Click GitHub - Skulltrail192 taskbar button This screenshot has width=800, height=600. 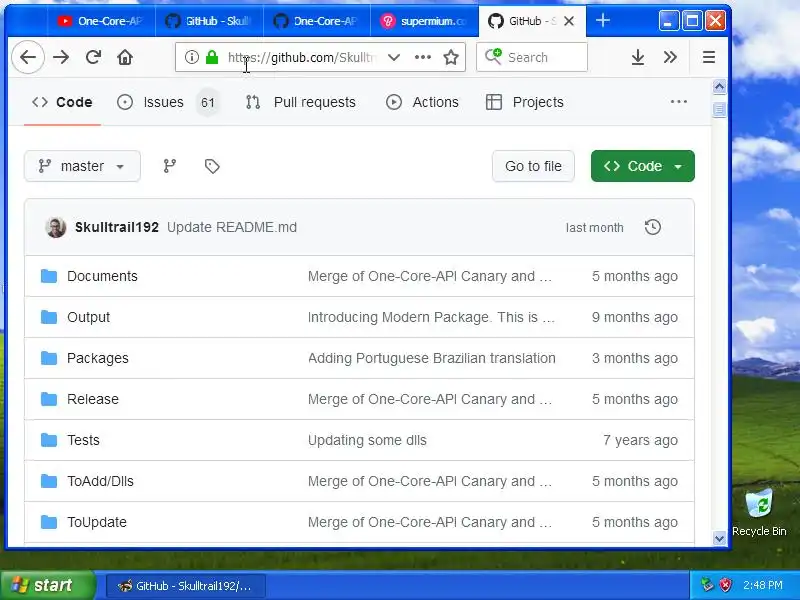(186, 586)
